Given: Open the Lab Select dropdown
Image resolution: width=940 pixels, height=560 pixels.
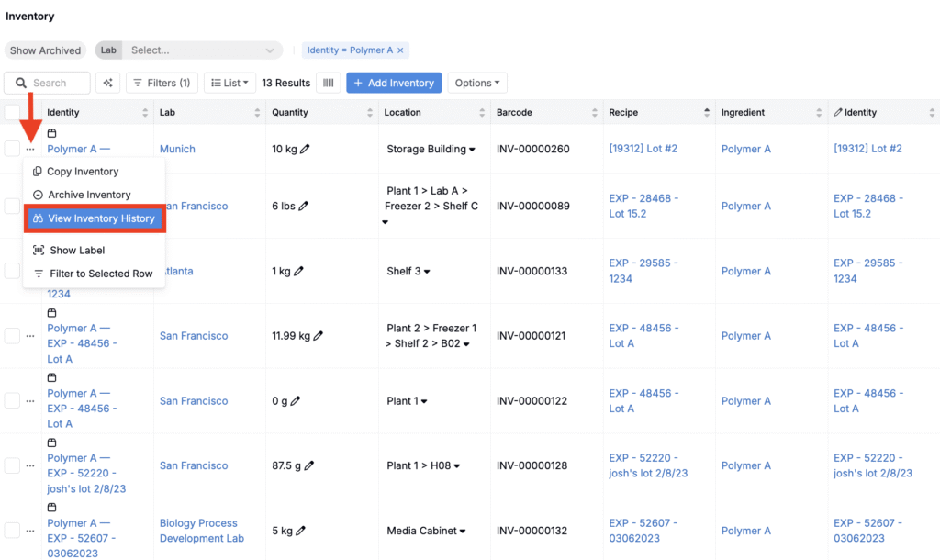Looking at the screenshot, I should [202, 50].
